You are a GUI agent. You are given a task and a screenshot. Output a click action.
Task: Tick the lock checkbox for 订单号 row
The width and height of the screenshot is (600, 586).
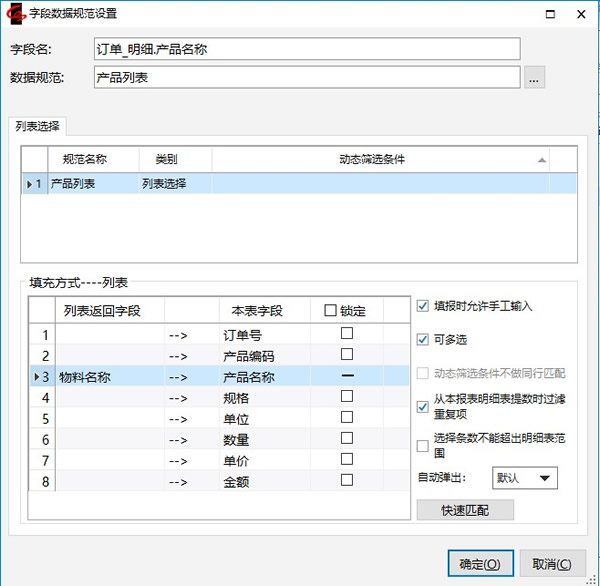click(347, 334)
